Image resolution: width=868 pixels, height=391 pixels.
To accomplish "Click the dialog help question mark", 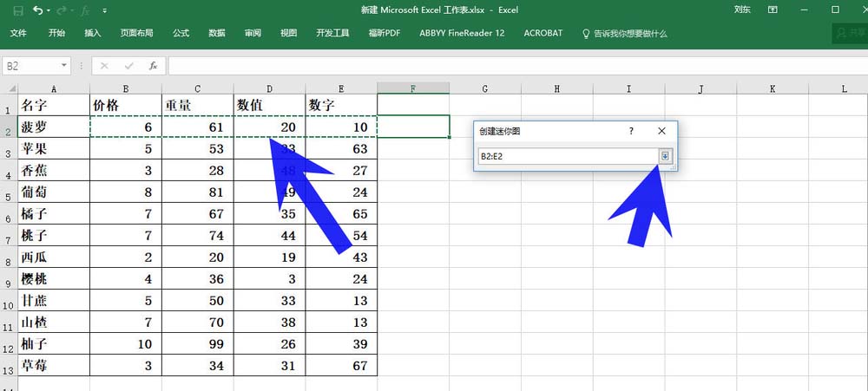I will pos(631,131).
